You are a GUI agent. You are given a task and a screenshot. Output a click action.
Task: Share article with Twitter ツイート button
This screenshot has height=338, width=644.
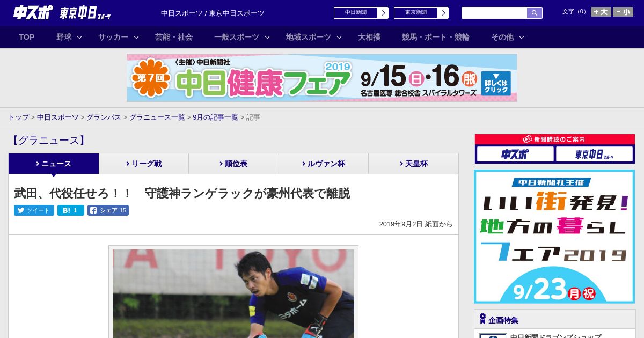click(34, 210)
